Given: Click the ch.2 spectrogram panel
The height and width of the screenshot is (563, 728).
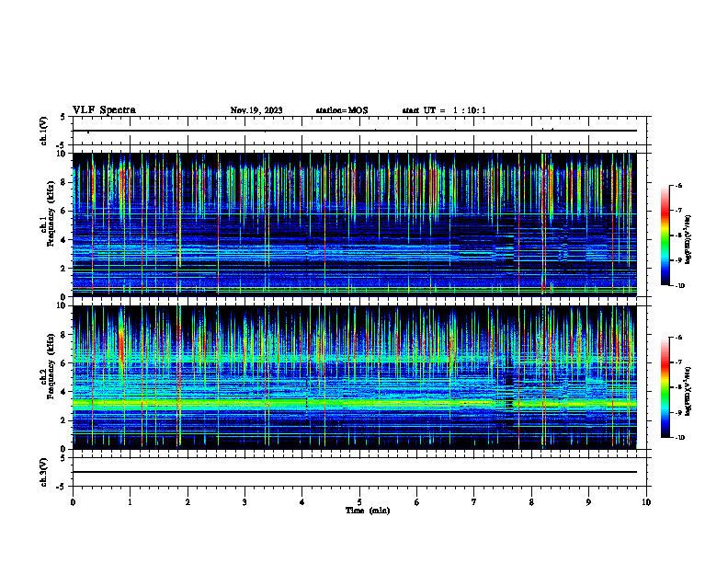Looking at the screenshot, I should [355, 377].
